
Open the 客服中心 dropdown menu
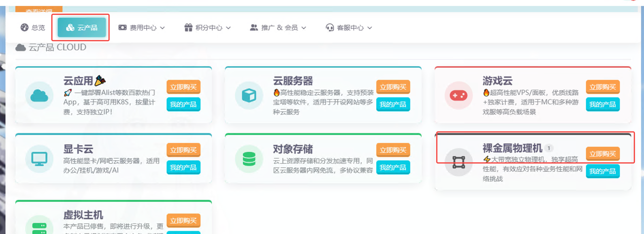click(349, 27)
